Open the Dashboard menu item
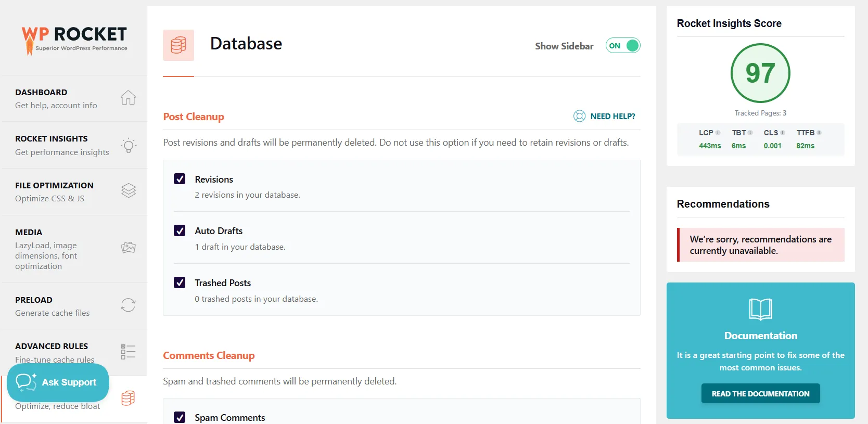 pyautogui.click(x=74, y=98)
